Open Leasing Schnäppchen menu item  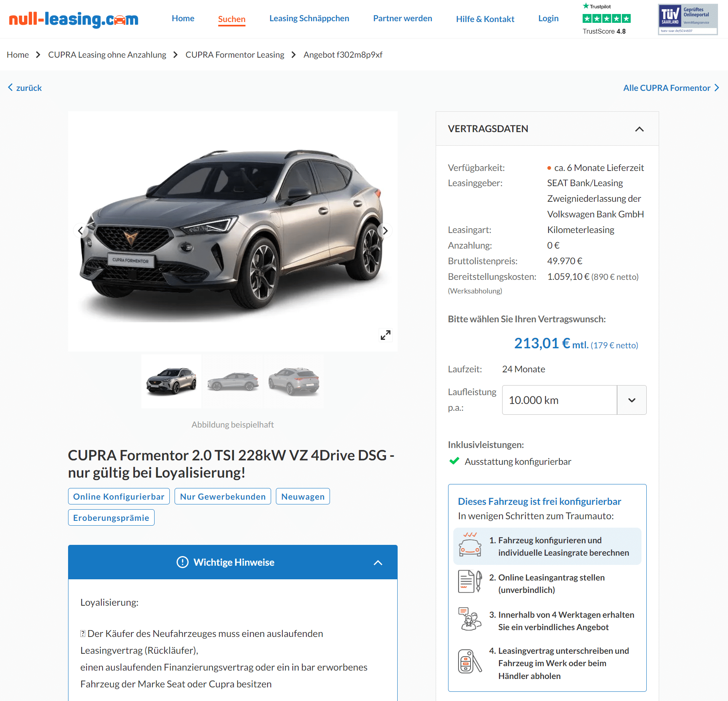point(309,18)
